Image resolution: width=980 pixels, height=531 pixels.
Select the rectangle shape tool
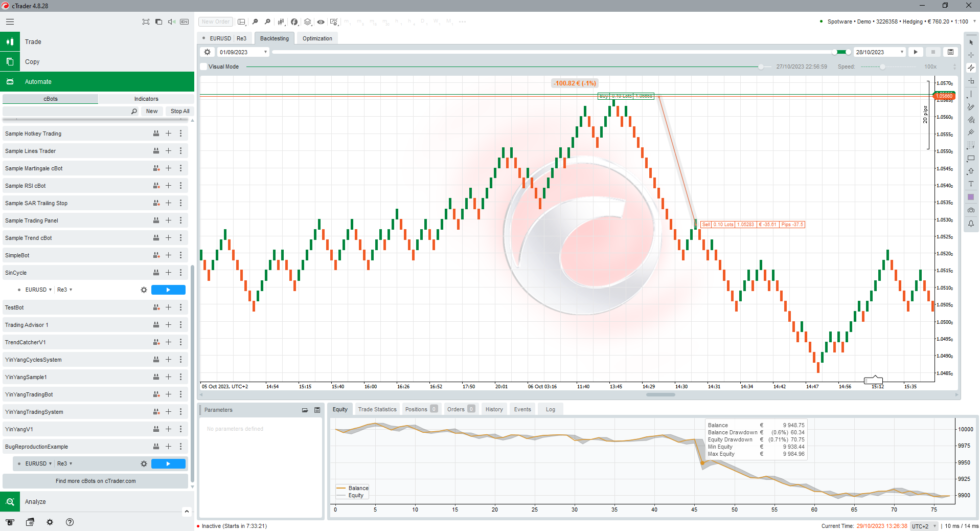[971, 159]
